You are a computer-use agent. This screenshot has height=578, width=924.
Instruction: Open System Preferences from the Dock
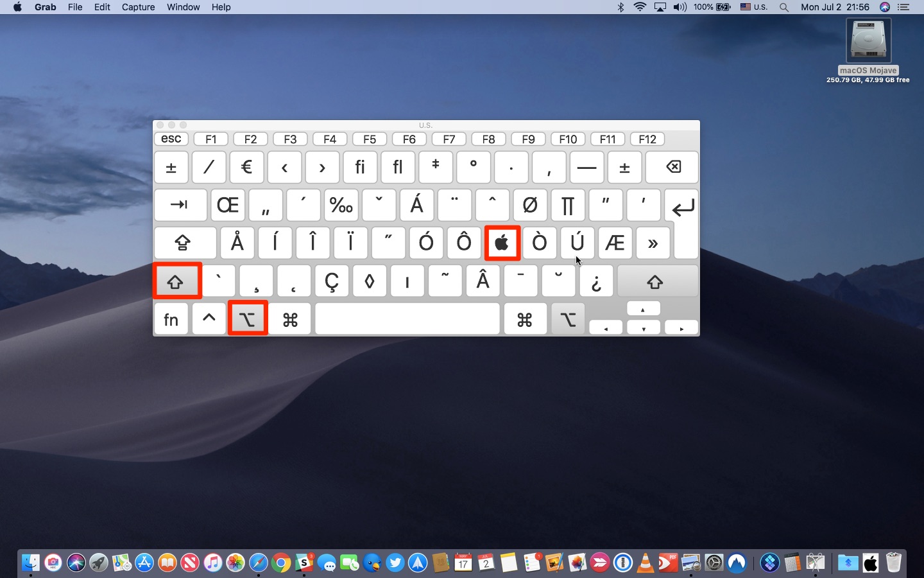coord(714,564)
